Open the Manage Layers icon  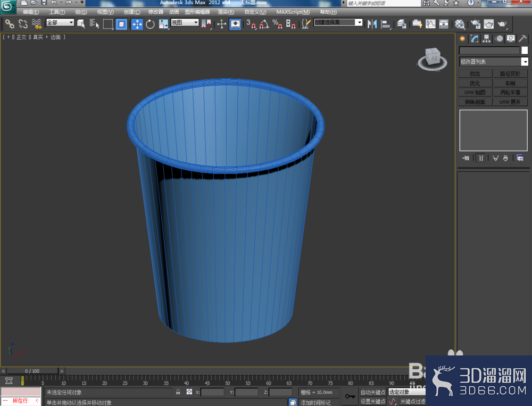tap(401, 24)
